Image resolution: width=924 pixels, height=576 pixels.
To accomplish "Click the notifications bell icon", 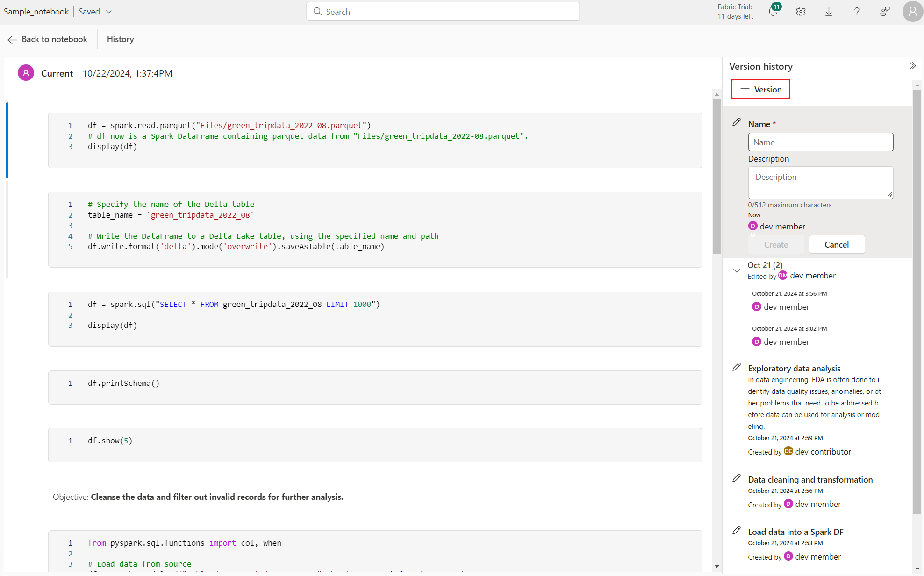I will pyautogui.click(x=772, y=11).
